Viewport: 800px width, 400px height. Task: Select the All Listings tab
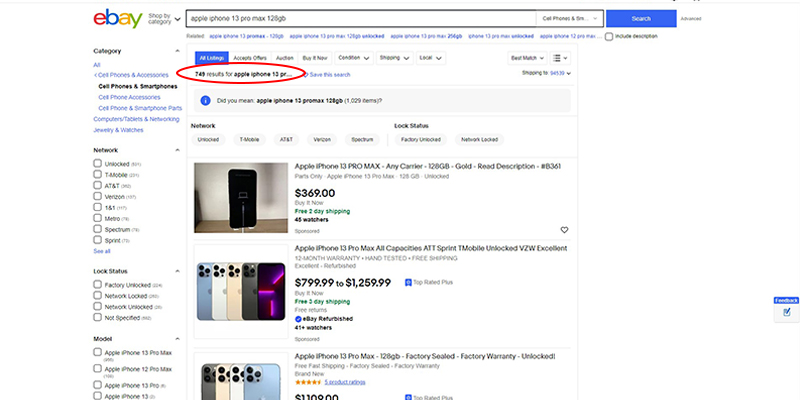pos(212,58)
